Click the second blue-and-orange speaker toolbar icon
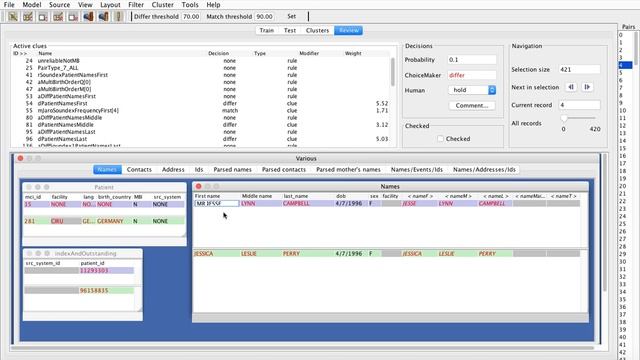640x360 pixels. [x=103, y=17]
